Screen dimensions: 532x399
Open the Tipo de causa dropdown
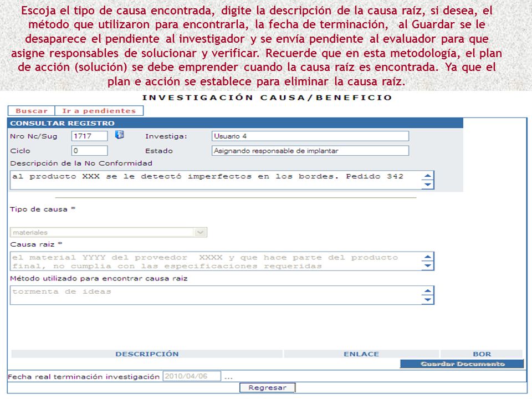click(x=109, y=232)
